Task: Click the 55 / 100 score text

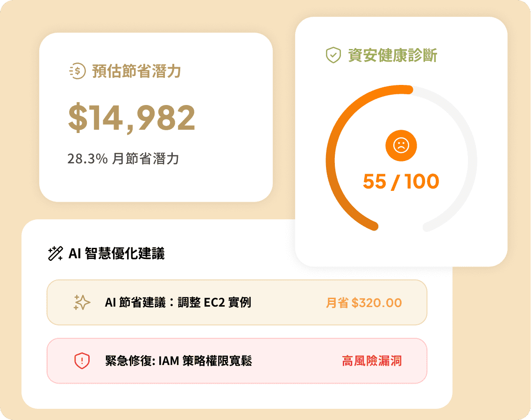Action: (x=401, y=182)
